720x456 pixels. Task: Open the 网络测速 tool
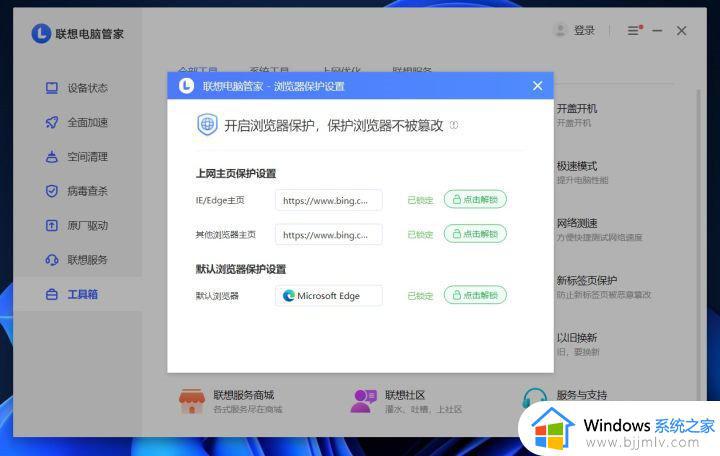[x=599, y=230]
